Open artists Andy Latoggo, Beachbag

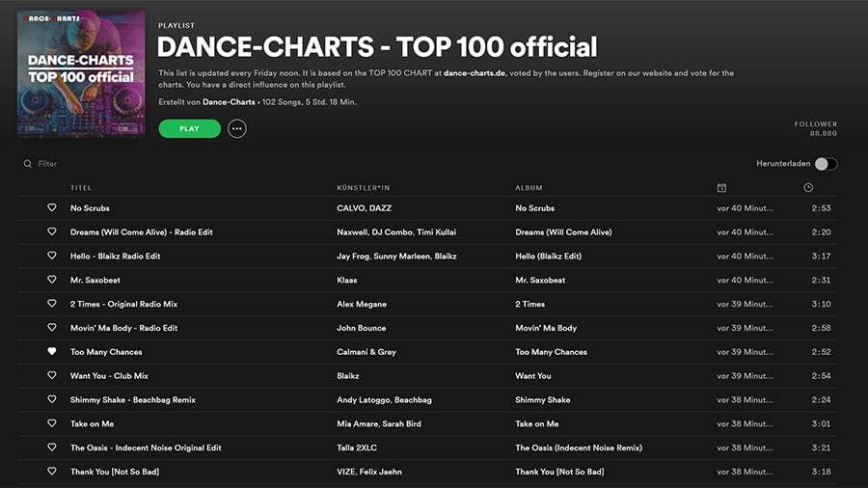[384, 399]
